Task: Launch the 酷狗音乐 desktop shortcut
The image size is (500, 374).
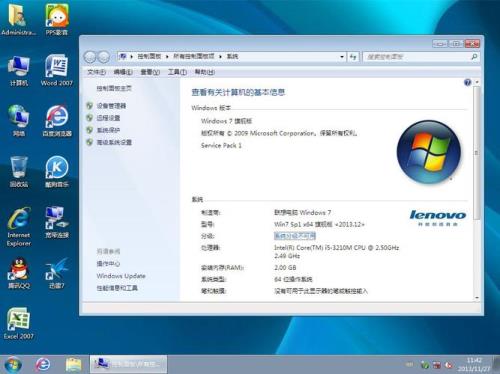Action: [57, 172]
